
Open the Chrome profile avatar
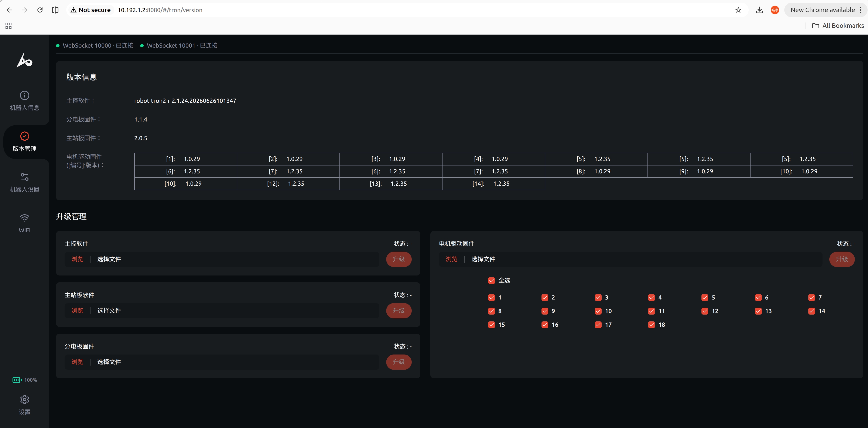tap(775, 10)
